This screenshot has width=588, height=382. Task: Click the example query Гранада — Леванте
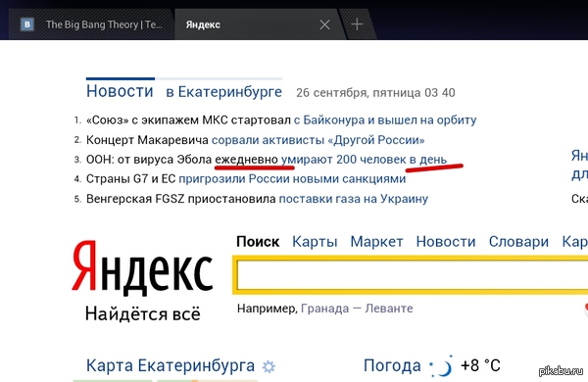(x=357, y=309)
